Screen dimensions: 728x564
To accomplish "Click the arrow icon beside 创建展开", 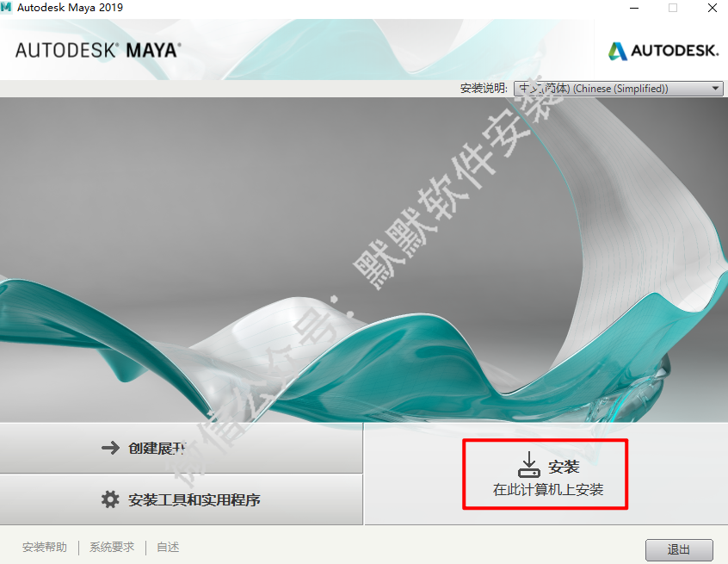I will click(x=110, y=448).
